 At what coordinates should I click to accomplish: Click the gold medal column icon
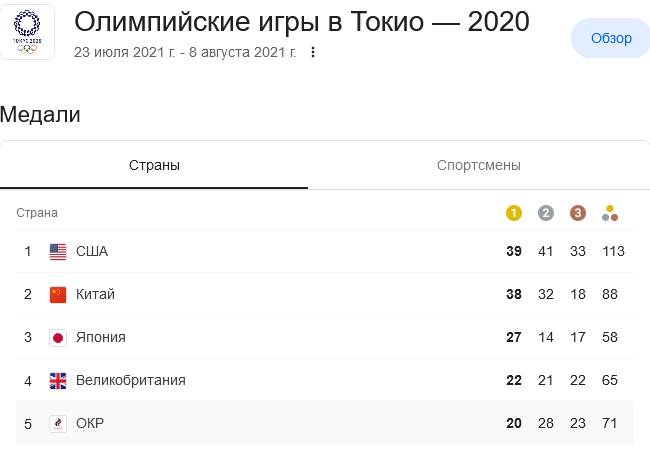(x=514, y=213)
